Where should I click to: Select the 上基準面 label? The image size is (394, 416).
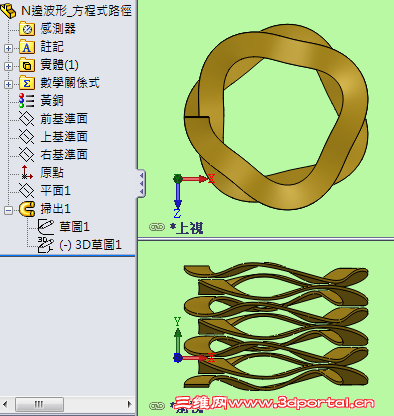coord(64,136)
